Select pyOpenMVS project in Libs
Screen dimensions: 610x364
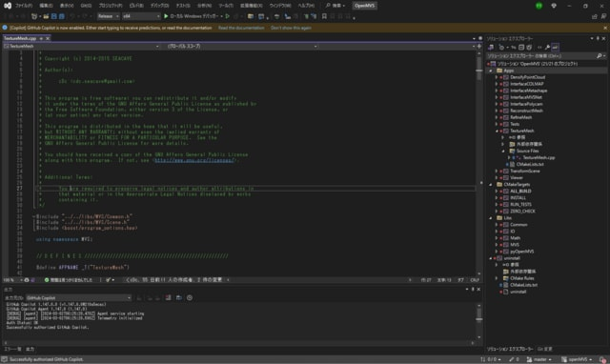coord(522,252)
